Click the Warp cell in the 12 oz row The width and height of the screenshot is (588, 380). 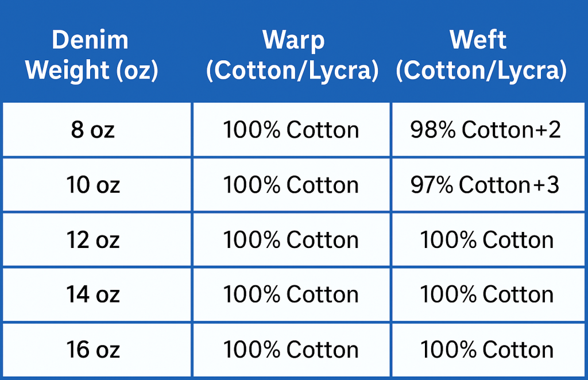[x=291, y=240]
